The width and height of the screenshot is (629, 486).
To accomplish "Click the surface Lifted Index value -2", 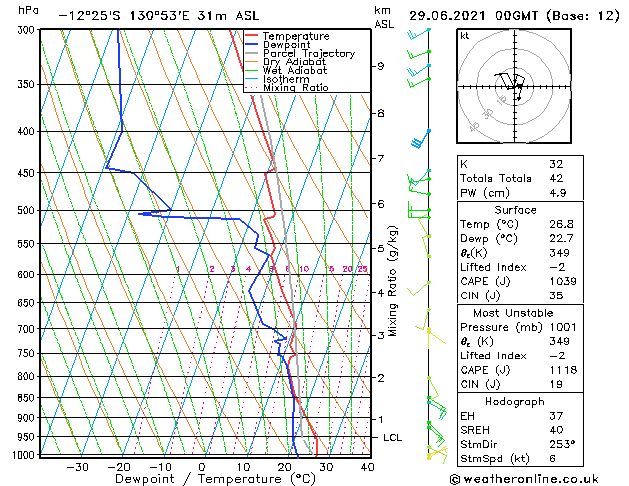I will click(x=558, y=267).
